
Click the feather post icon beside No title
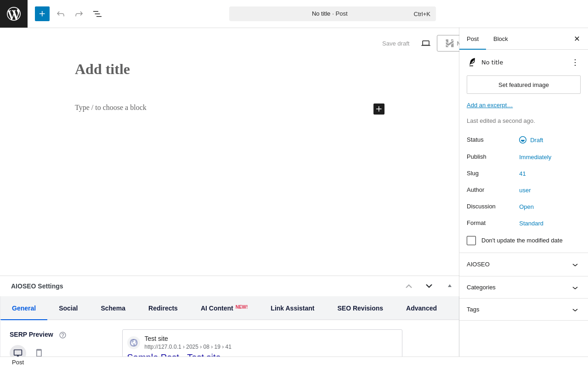(472, 62)
